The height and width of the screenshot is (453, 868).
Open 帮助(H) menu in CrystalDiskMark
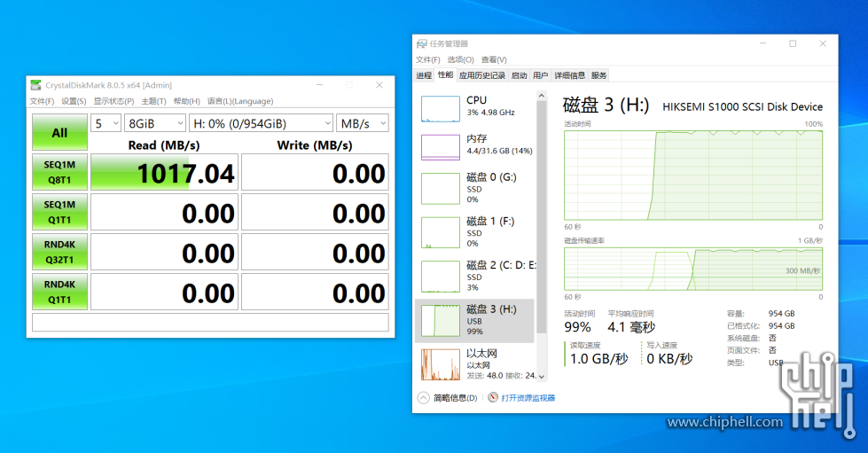186,101
